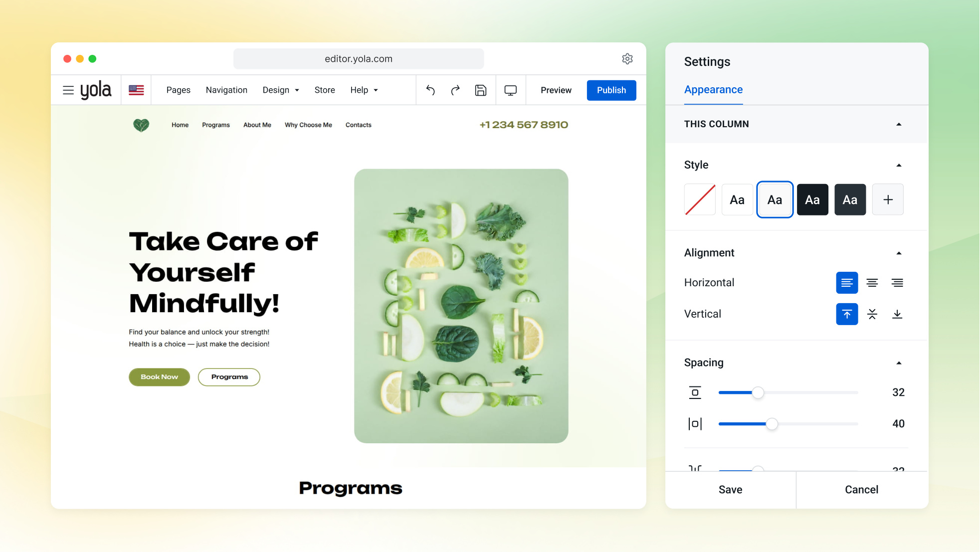Screen dimensions: 980x552
Task: Choose the dark gray Aa style swatch
Action: 850,199
